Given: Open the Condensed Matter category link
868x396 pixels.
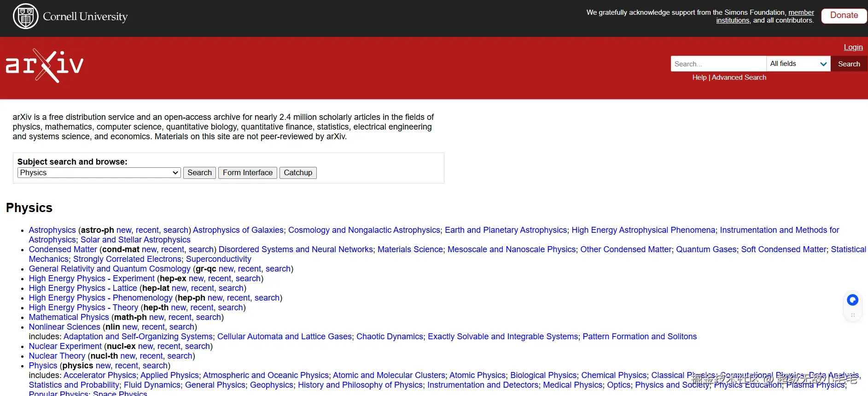Looking at the screenshot, I should [x=63, y=249].
